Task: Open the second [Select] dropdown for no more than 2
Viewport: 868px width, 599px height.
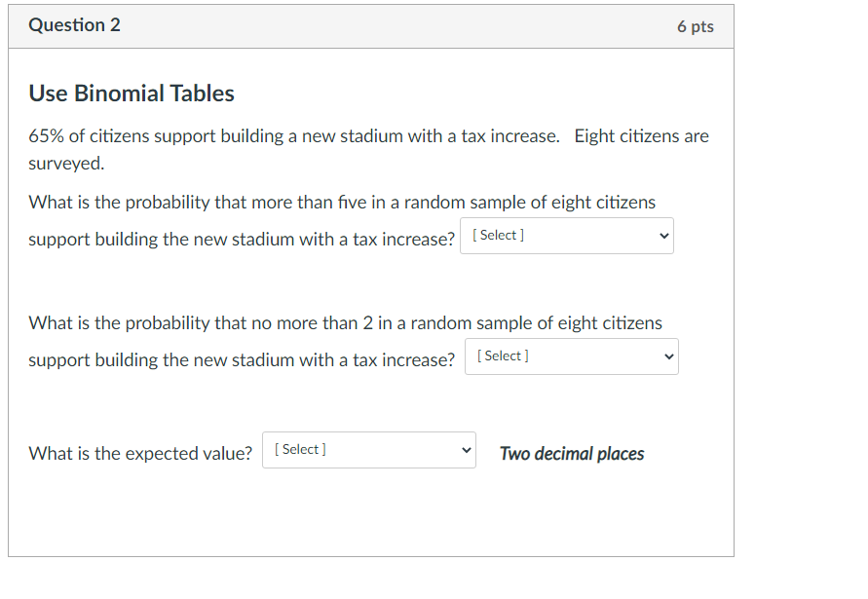Action: pos(570,356)
